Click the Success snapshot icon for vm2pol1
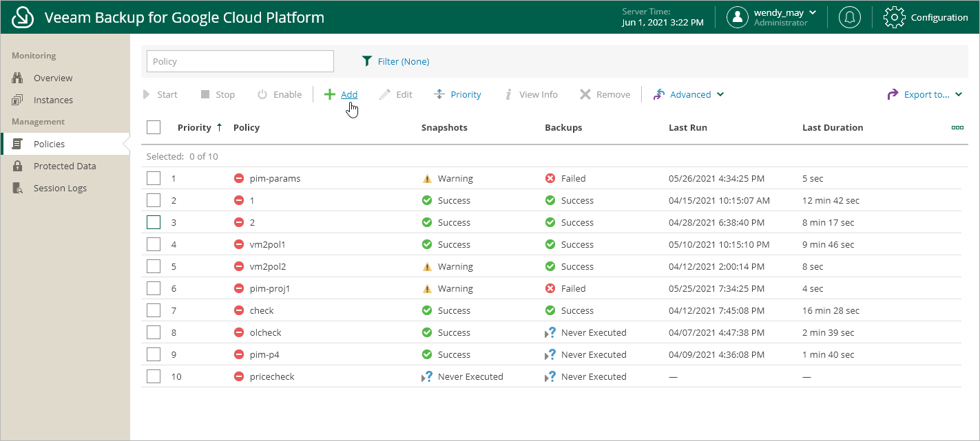This screenshot has width=980, height=441. pos(427,244)
